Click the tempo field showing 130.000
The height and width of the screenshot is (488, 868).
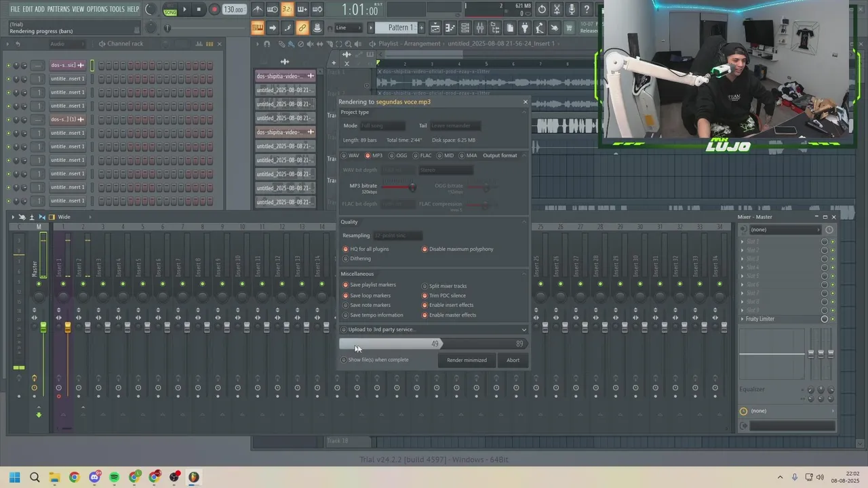click(x=234, y=9)
